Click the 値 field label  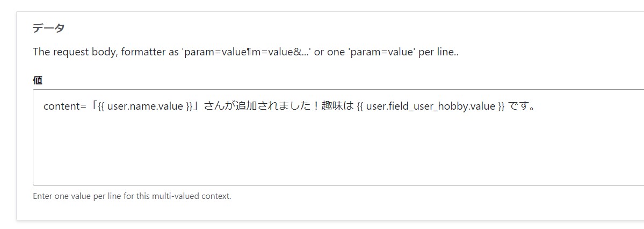(38, 81)
